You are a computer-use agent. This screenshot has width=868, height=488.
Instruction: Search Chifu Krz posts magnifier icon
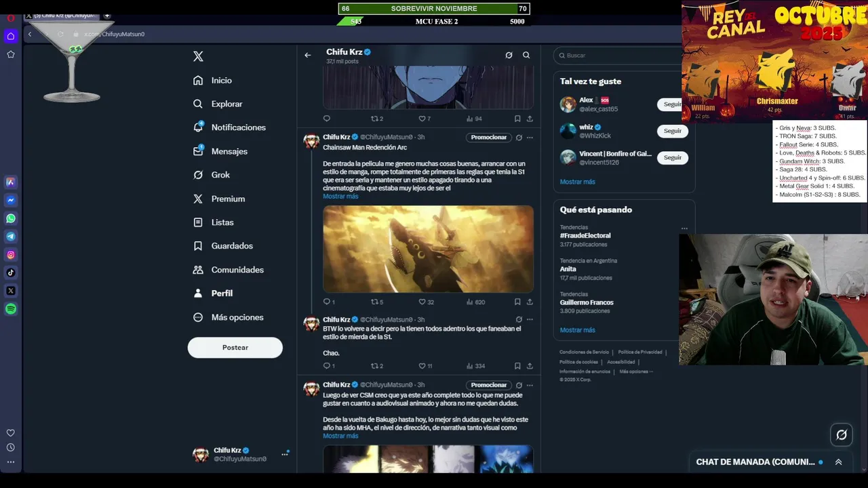click(526, 55)
